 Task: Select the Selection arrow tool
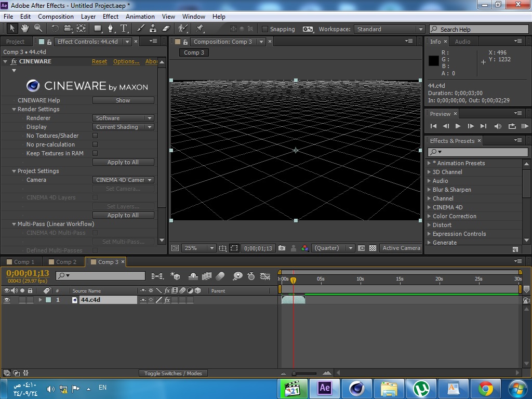12,29
